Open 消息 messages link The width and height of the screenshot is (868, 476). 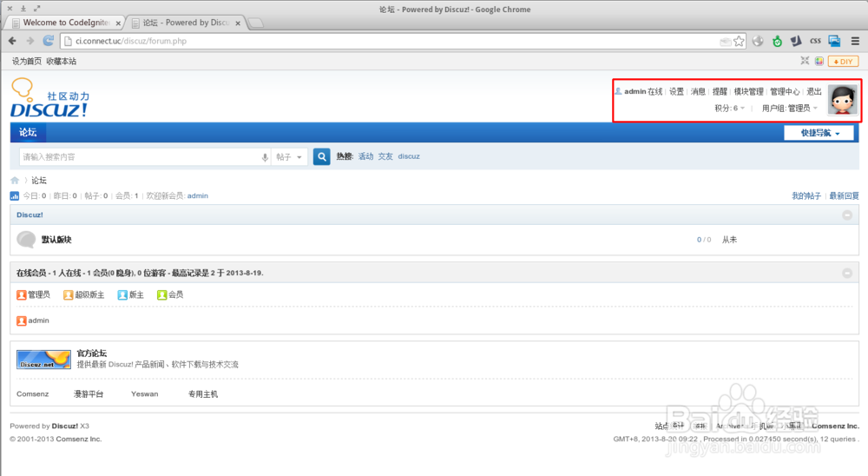[x=698, y=91]
